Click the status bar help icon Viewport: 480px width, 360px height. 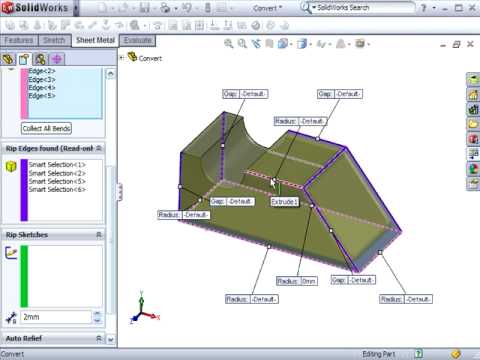pos(419,354)
